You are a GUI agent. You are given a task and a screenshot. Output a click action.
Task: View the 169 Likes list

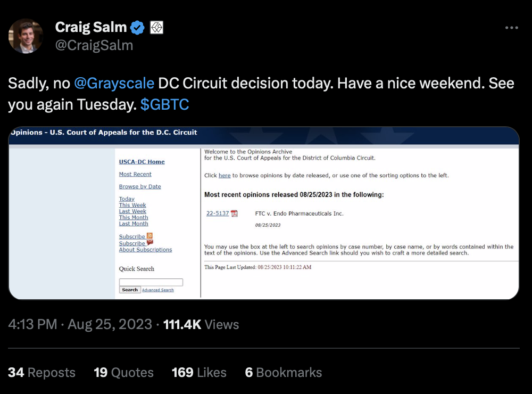(x=199, y=373)
